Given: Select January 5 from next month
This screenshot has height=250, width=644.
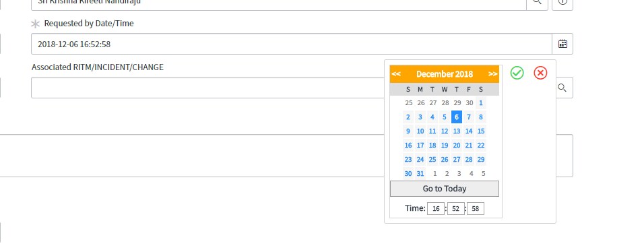Looking at the screenshot, I should click(484, 174).
